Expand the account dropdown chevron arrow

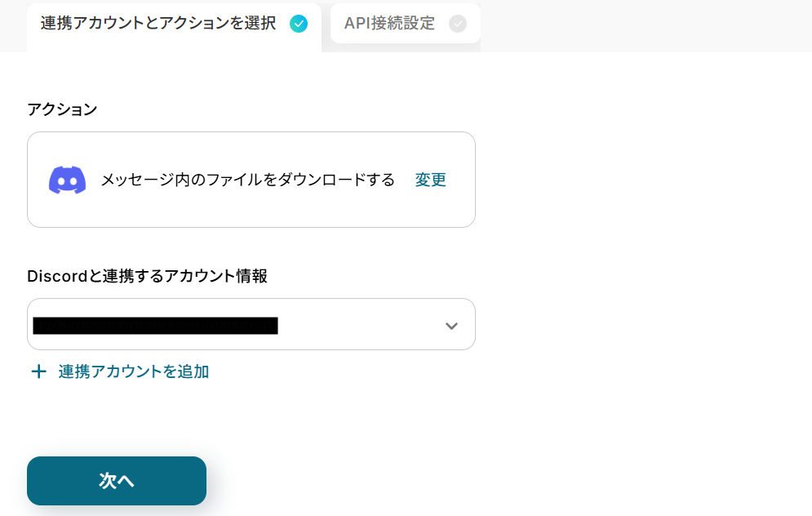[x=451, y=326]
